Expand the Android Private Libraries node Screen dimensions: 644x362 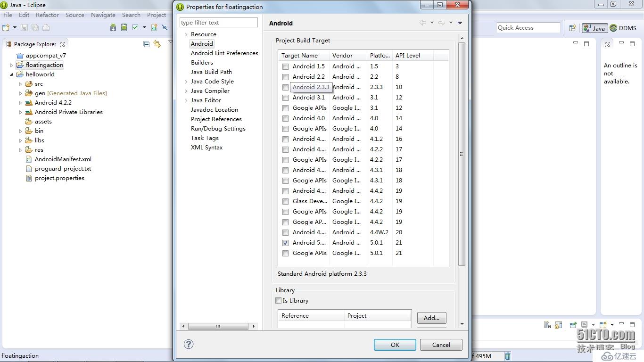point(21,112)
